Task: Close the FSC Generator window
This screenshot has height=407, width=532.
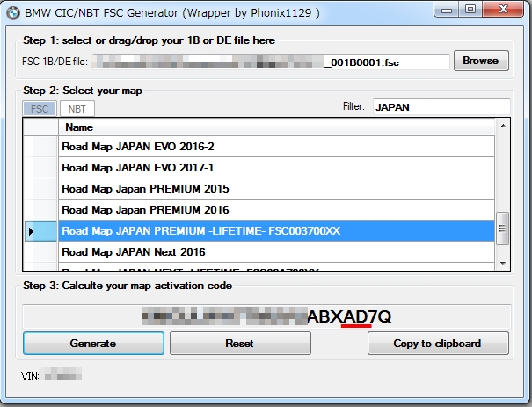Action: [x=503, y=10]
